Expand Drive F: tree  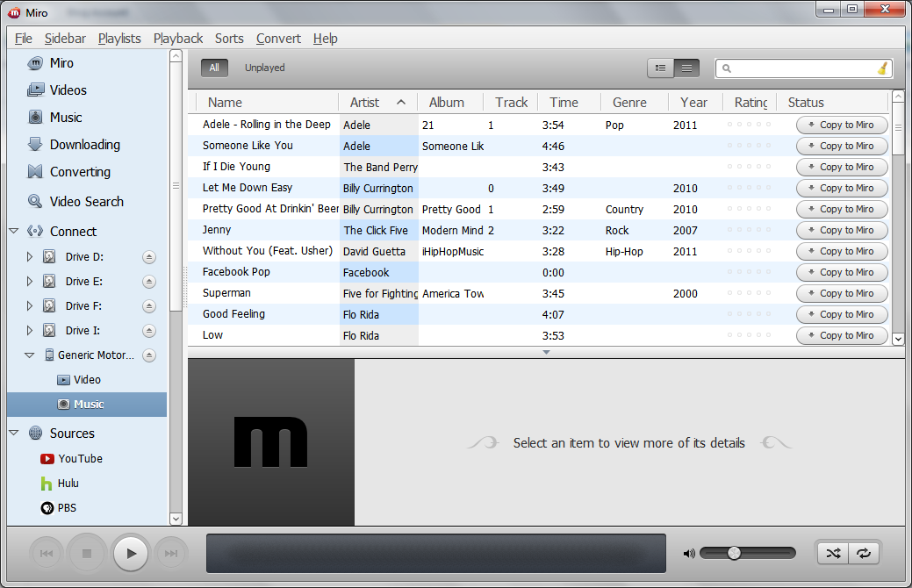coord(30,306)
